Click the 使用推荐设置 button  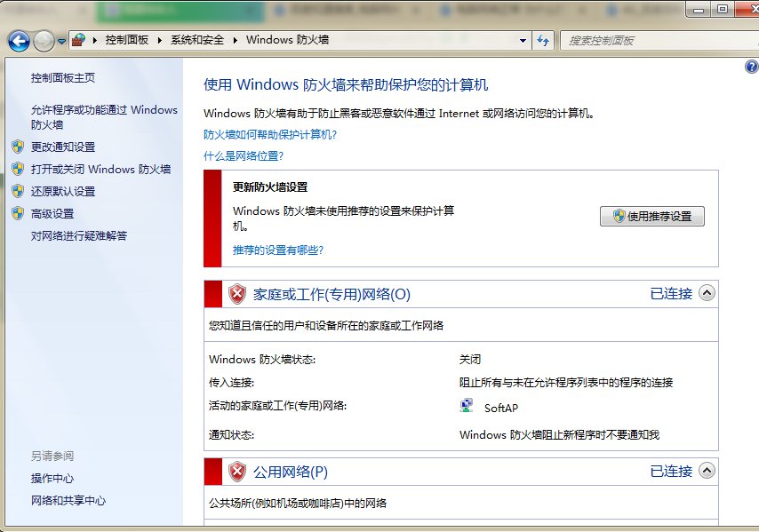(x=652, y=216)
